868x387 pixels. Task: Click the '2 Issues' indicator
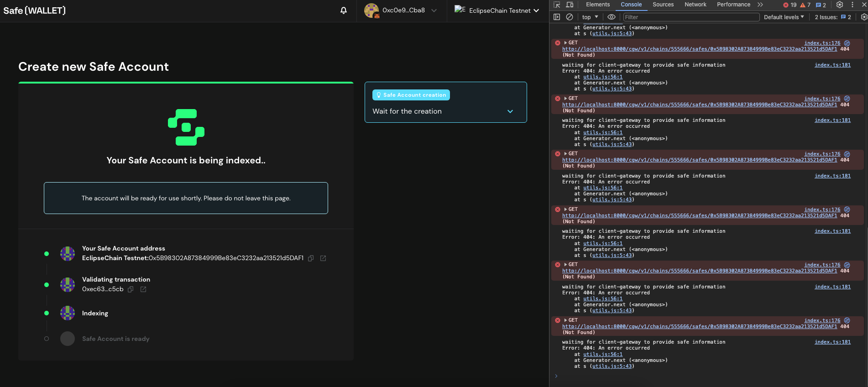coord(833,17)
